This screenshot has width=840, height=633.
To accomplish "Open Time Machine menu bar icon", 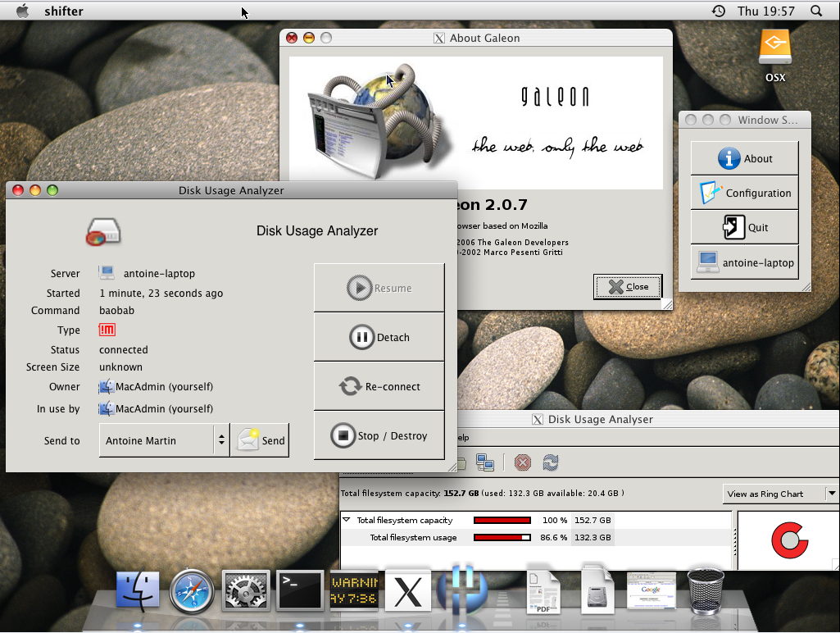I will click(x=719, y=11).
